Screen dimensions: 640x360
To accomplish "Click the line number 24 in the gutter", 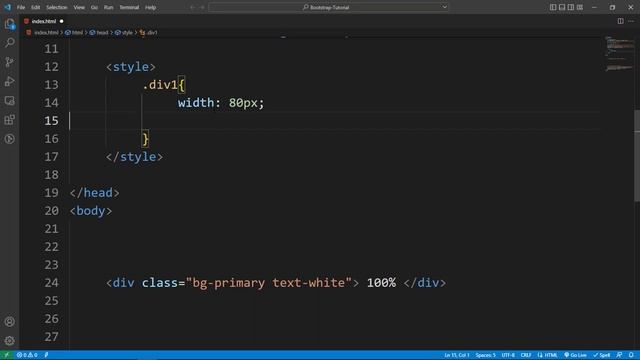I will 51,283.
